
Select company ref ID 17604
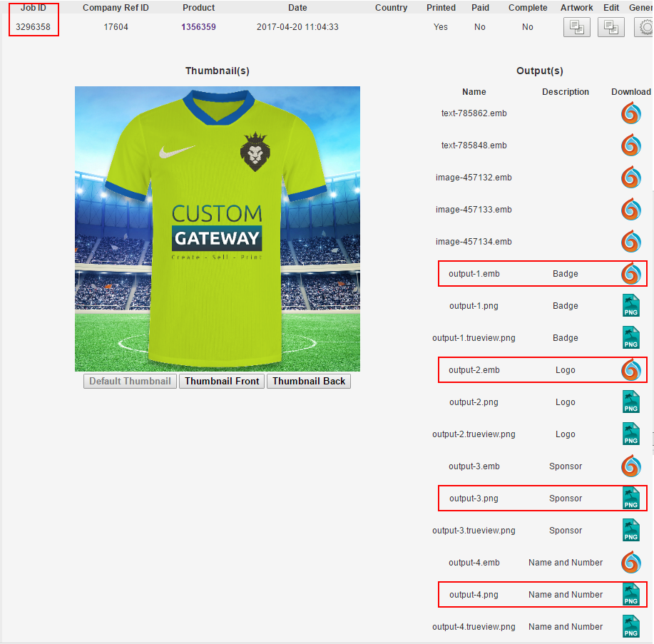(x=116, y=27)
